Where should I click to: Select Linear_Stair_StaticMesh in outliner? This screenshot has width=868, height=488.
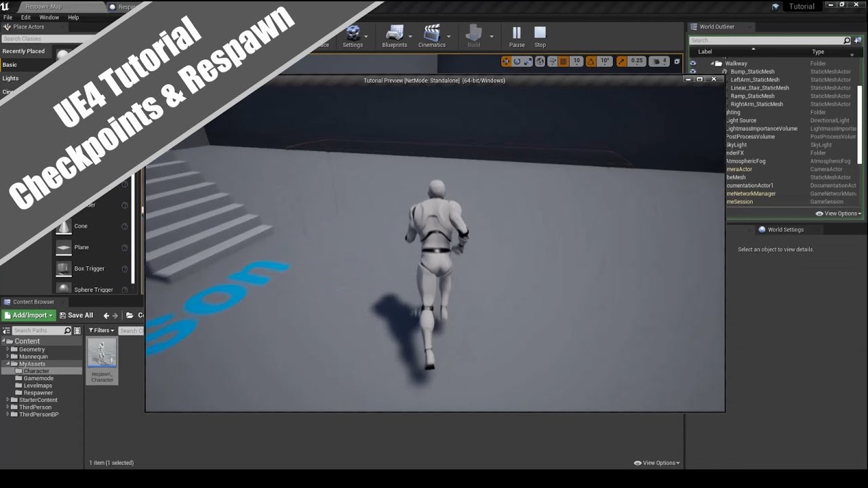[759, 87]
